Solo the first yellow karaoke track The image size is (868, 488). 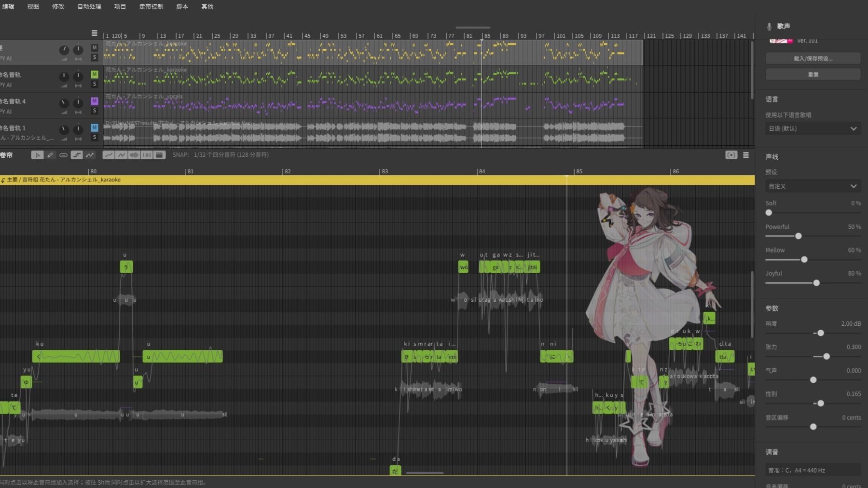(x=95, y=57)
